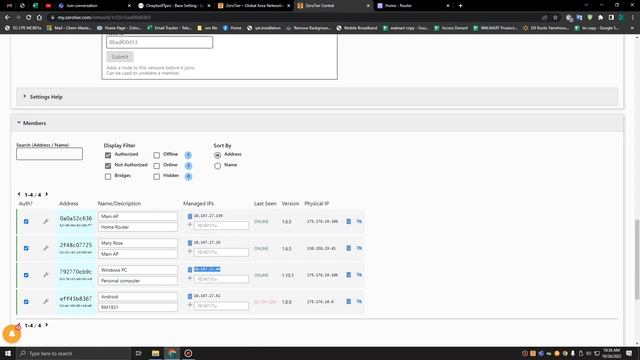Open browser home page button
Screen dimensions: 640x360
[39, 18]
